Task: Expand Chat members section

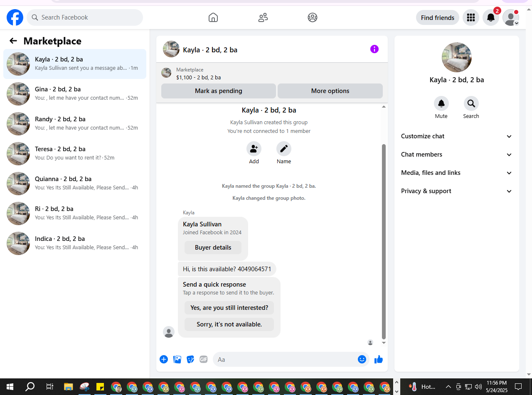Action: point(457,155)
